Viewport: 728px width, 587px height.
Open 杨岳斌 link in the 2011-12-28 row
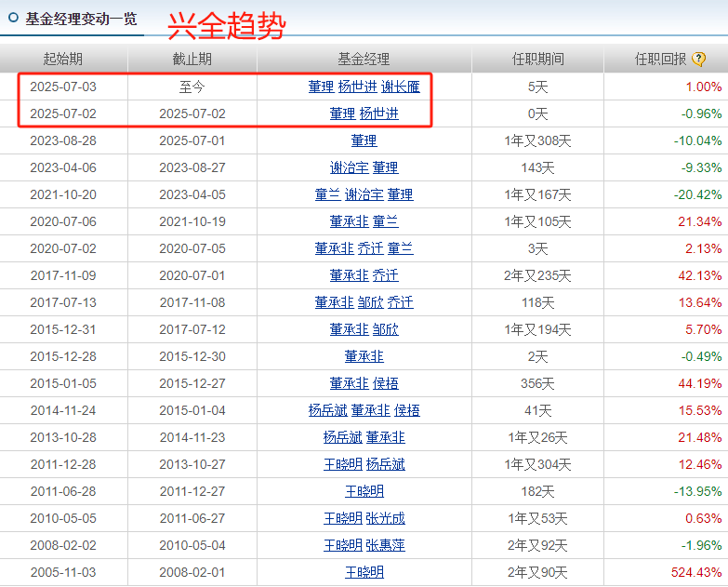tap(385, 464)
